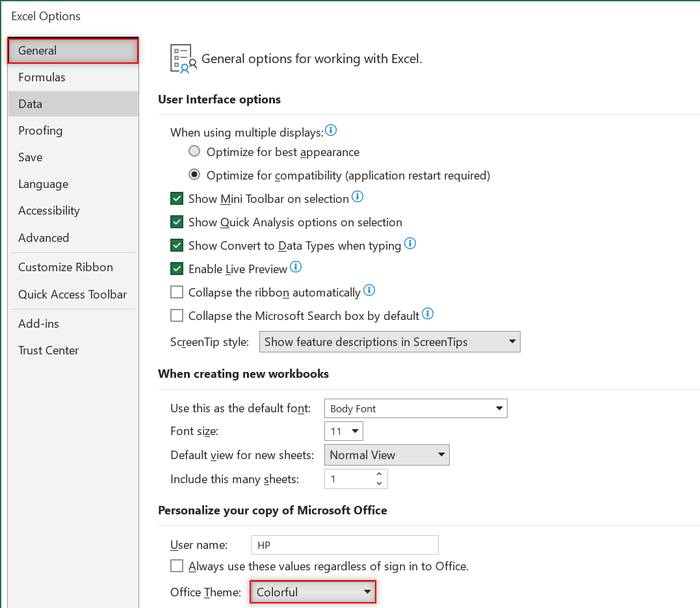
Task: Click the User Interface options heading
Action: click(x=219, y=99)
